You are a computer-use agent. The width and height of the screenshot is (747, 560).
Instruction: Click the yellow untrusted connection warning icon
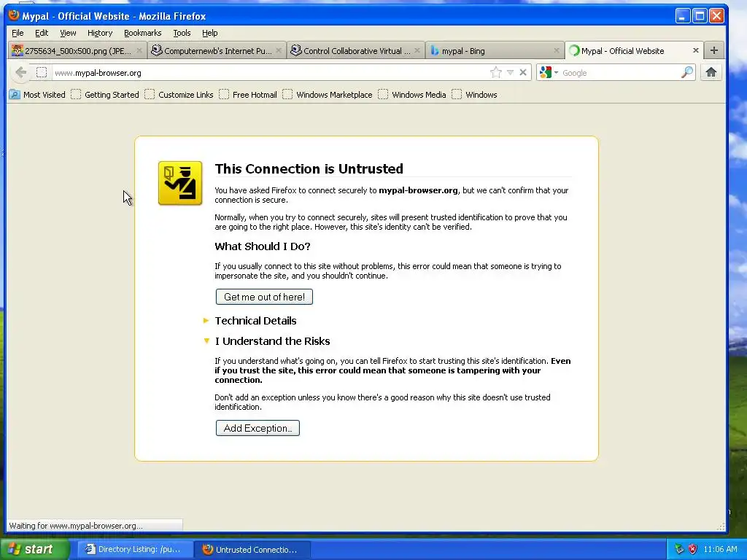tap(180, 183)
